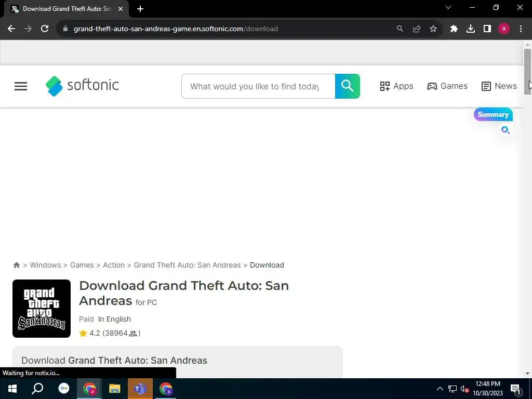Screen dimensions: 532x399
Task: Open the Apps section
Action: coord(396,86)
